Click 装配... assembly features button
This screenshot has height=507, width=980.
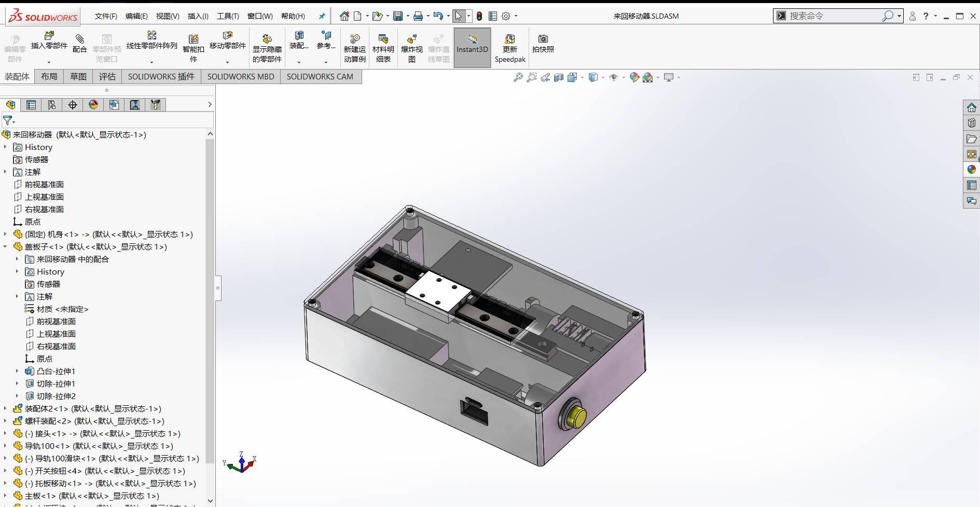click(299, 40)
